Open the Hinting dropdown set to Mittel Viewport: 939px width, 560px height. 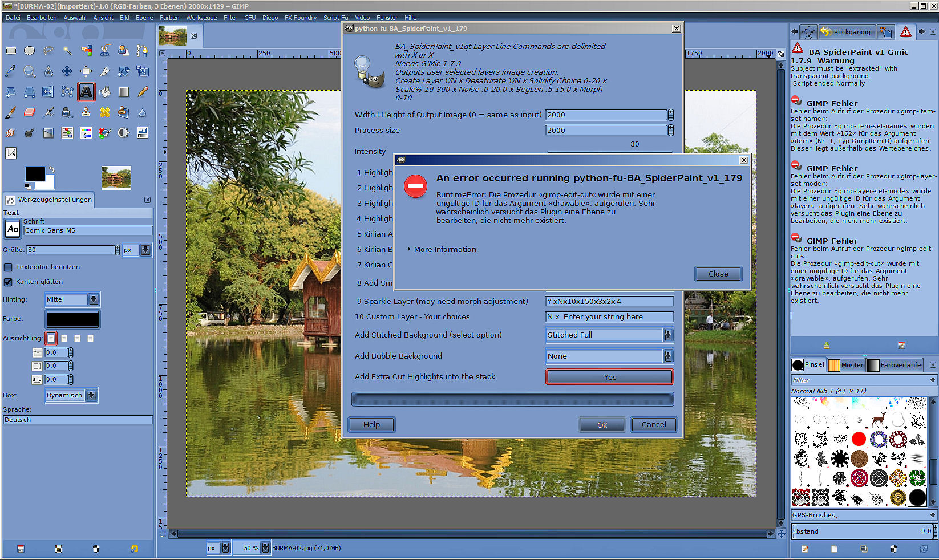click(x=72, y=299)
